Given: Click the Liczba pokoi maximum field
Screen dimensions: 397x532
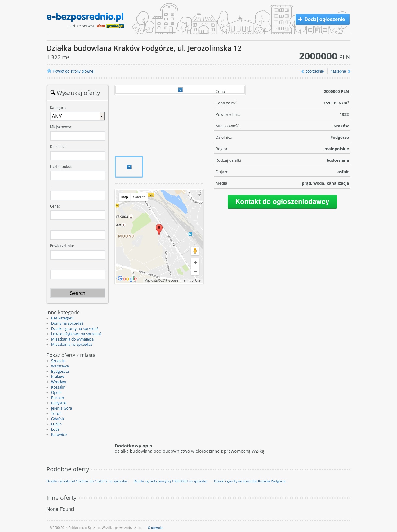Looking at the screenshot, I should click(x=78, y=195).
